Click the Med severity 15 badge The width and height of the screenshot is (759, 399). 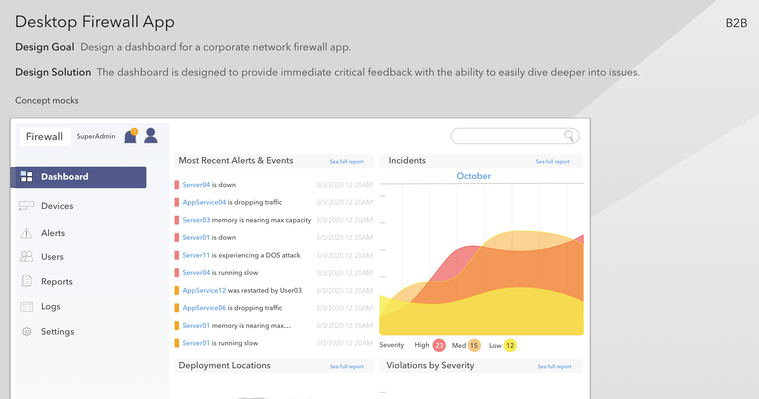(474, 345)
